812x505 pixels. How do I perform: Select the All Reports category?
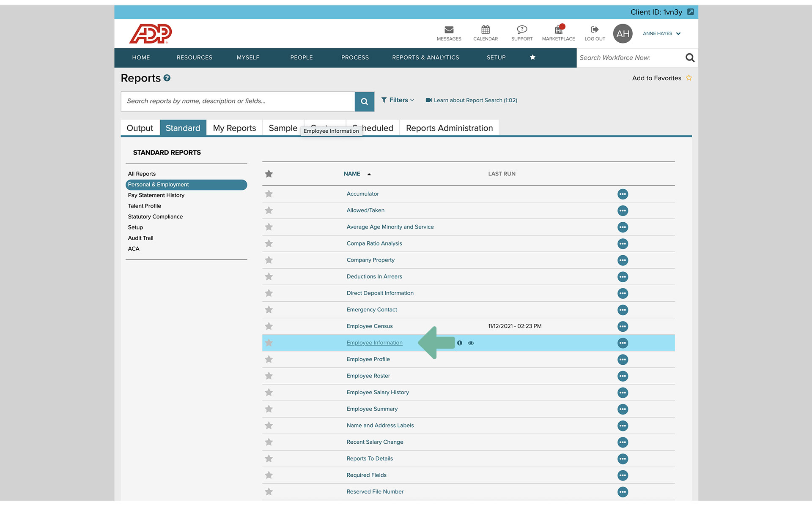pos(142,174)
